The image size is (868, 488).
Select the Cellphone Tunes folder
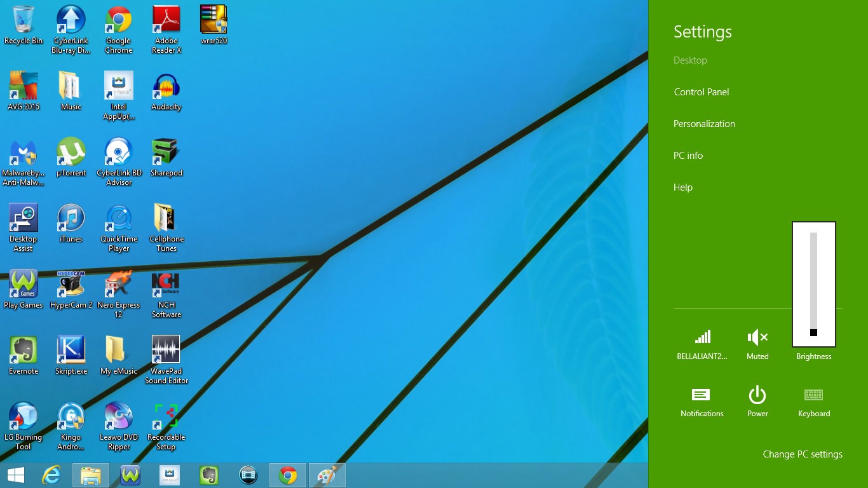166,228
